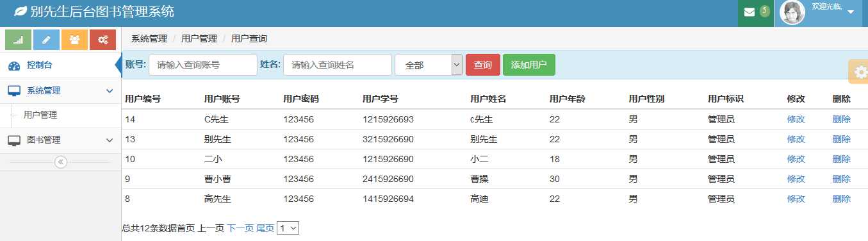Click 删除 for user 二小

point(841,159)
